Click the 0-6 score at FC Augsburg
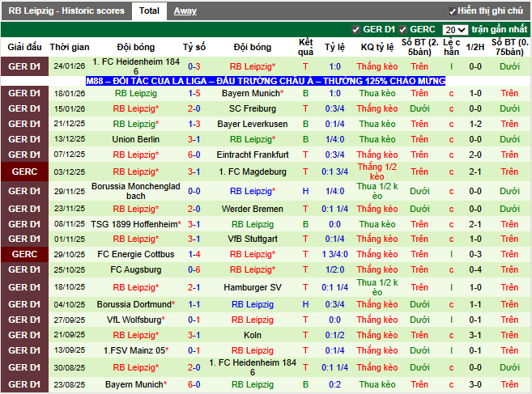The image size is (532, 394). (x=194, y=270)
